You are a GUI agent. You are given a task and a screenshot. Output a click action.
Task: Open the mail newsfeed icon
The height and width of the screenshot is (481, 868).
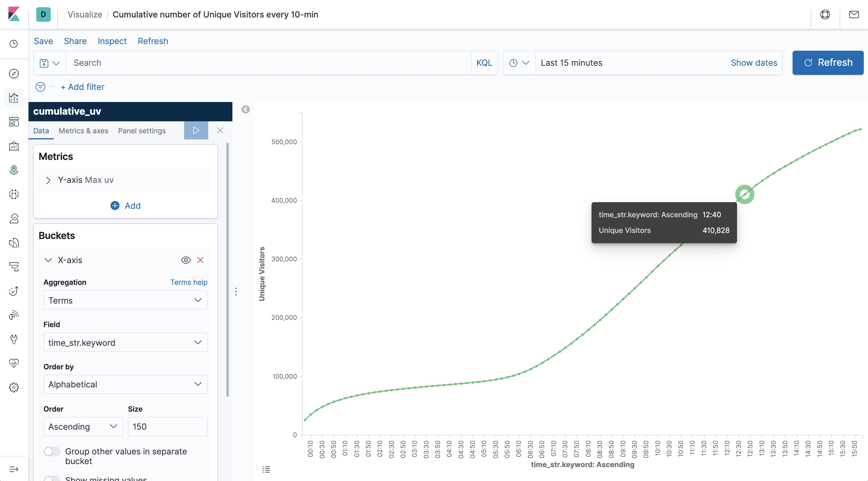(x=854, y=14)
